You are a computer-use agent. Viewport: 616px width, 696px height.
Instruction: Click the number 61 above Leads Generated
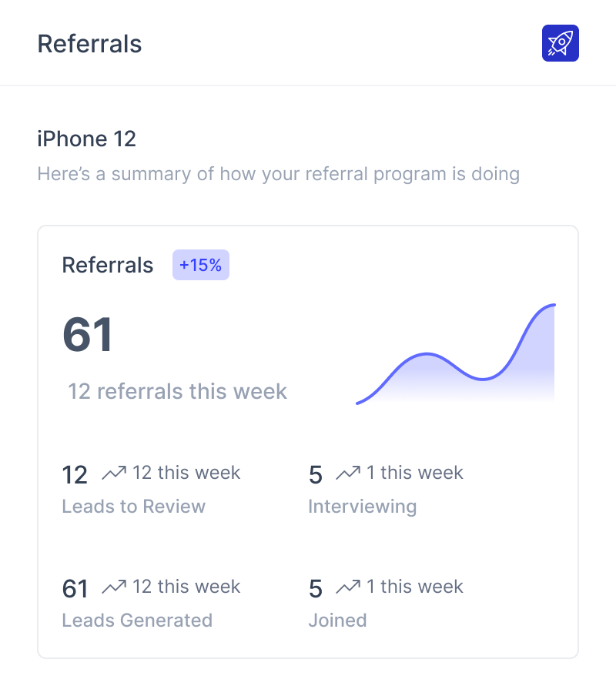pyautogui.click(x=75, y=589)
